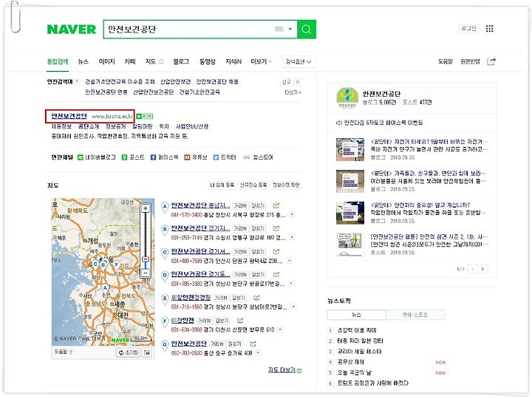The width and height of the screenshot is (532, 399).
Task: Click the share/export icon at top right
Action: tap(491, 61)
